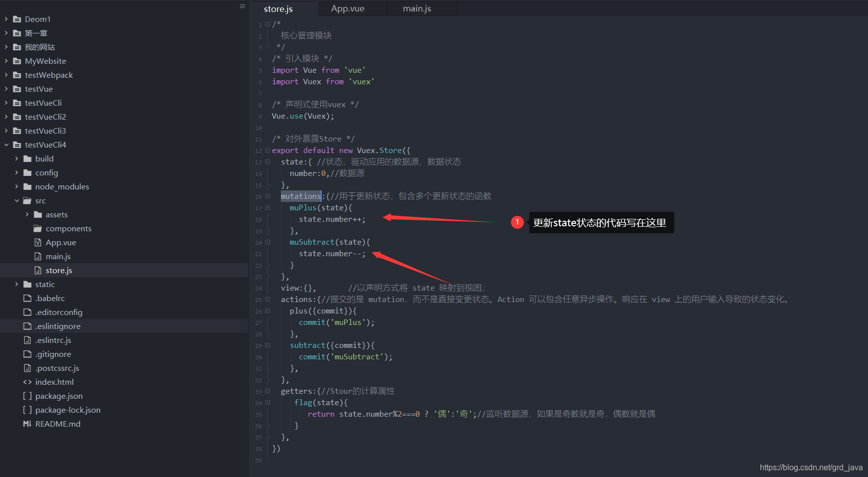Click the testVue project icon

[17, 89]
